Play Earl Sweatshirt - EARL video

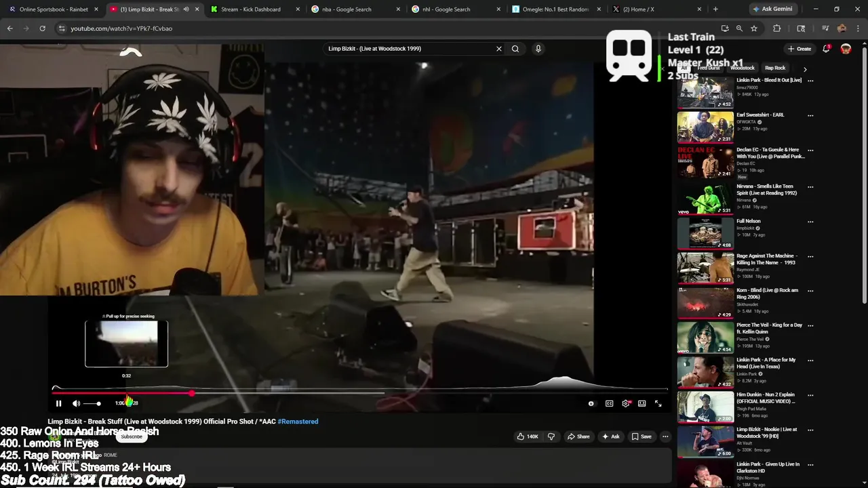(705, 127)
